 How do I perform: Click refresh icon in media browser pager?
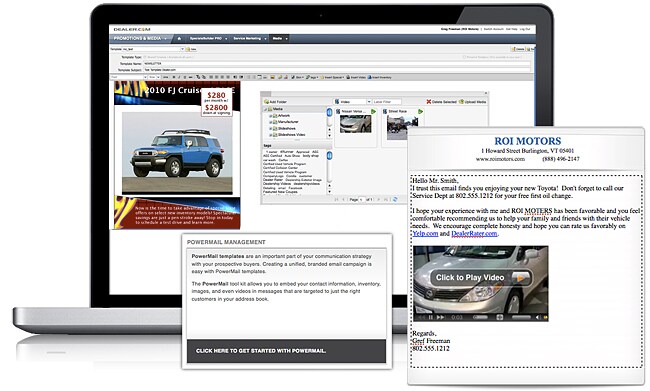(x=395, y=199)
